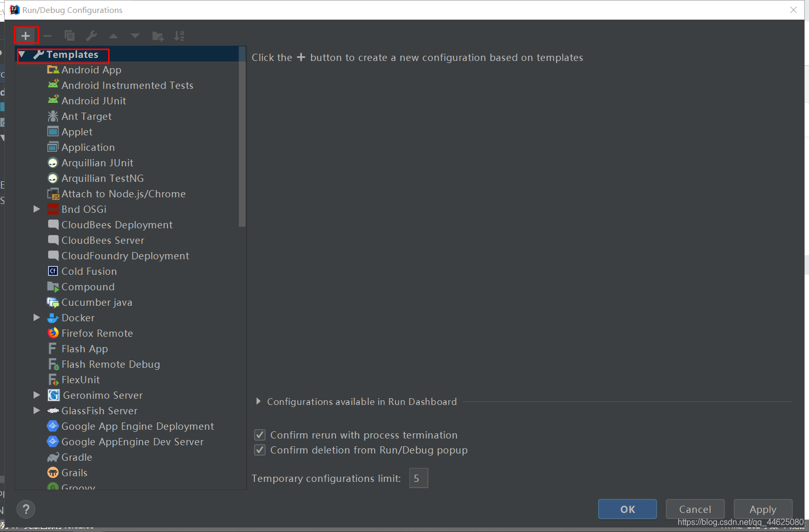Expand the Geronimo Server node

point(37,395)
